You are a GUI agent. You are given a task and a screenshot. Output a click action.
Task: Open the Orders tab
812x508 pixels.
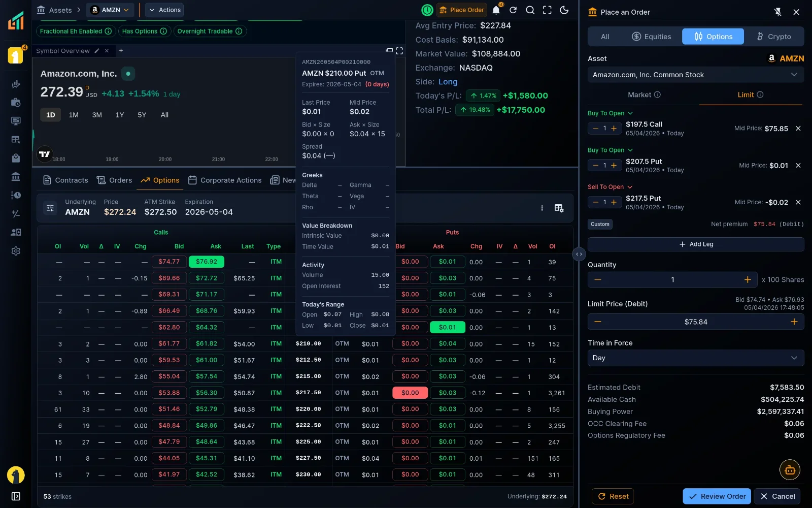click(x=114, y=180)
